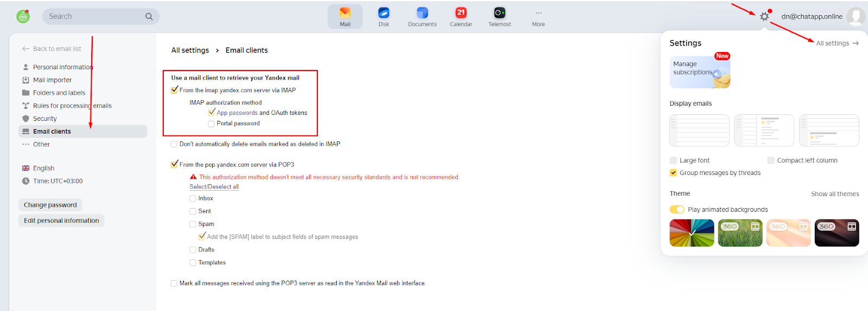Select the bottom-preview email display layout

tap(829, 131)
